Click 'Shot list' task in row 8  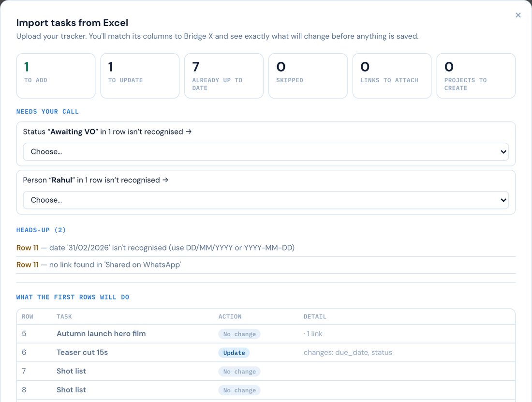71,390
